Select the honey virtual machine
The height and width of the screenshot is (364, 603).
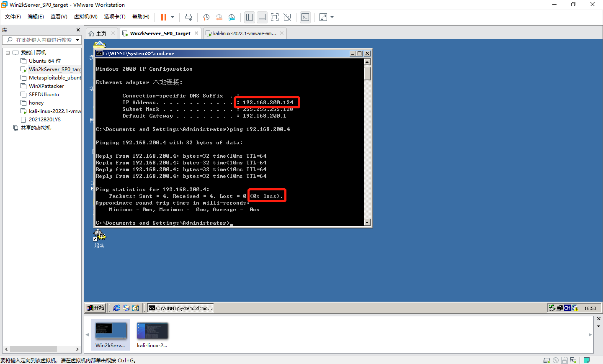pyautogui.click(x=36, y=103)
